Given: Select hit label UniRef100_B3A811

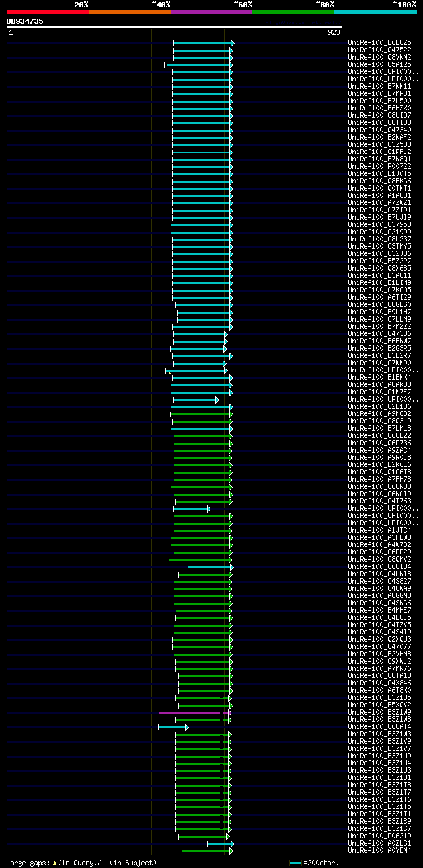Looking at the screenshot, I should 381,275.
